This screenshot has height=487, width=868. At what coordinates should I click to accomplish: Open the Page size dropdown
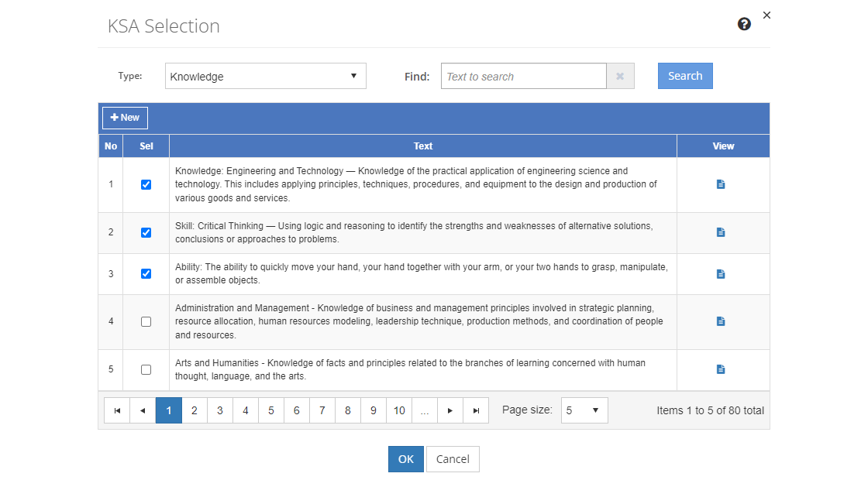click(x=584, y=410)
